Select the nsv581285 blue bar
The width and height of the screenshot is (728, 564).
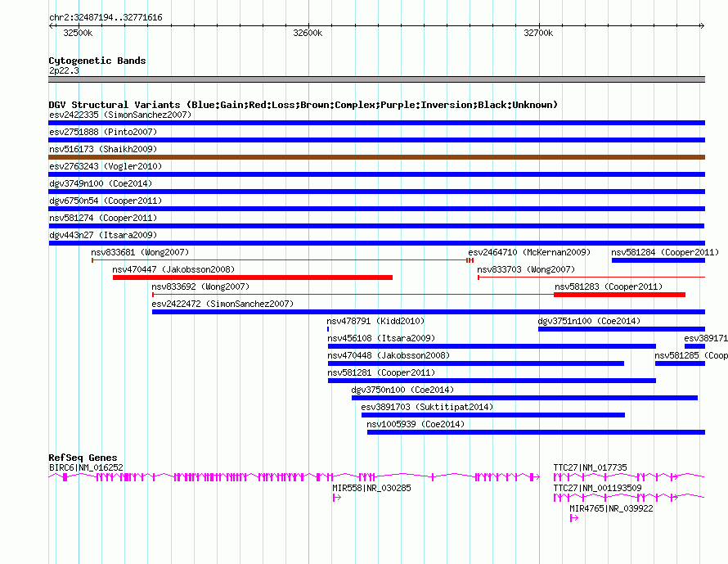click(680, 363)
